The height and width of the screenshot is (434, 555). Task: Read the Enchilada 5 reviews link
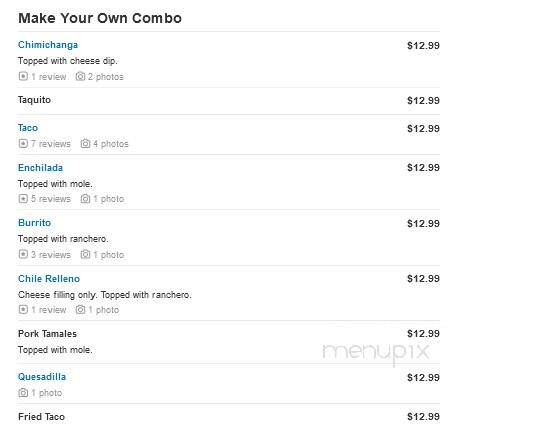[x=51, y=199]
